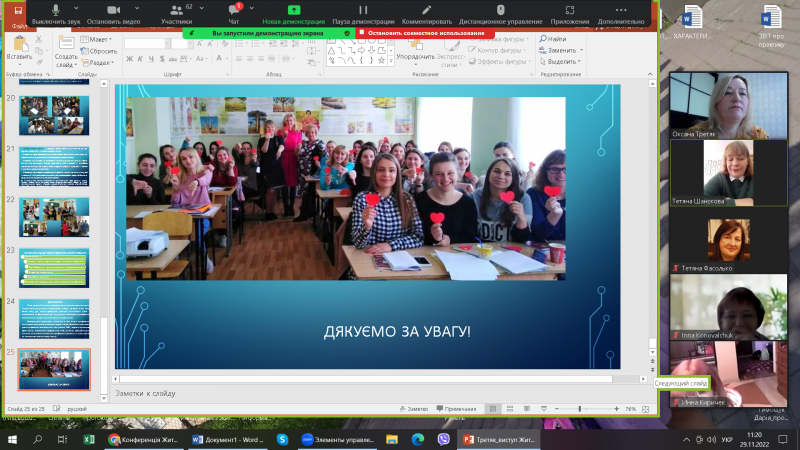Open the Notes pane from status bar
The width and height of the screenshot is (800, 450).
click(x=416, y=409)
